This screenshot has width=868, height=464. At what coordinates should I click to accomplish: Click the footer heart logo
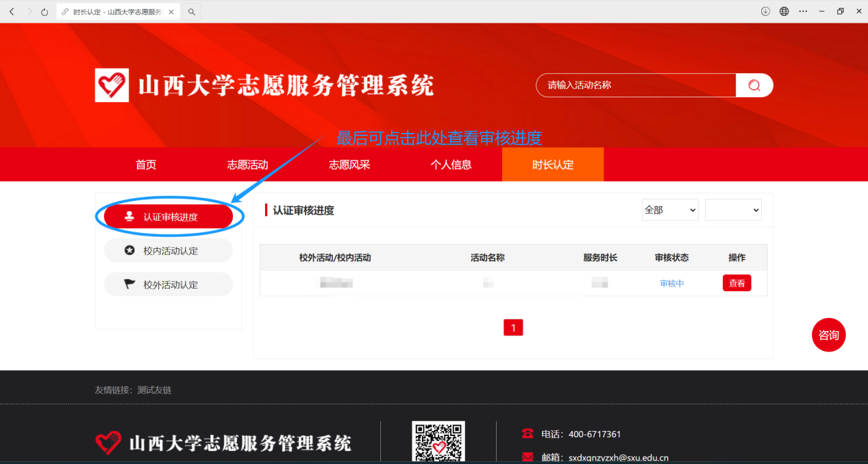[x=108, y=443]
